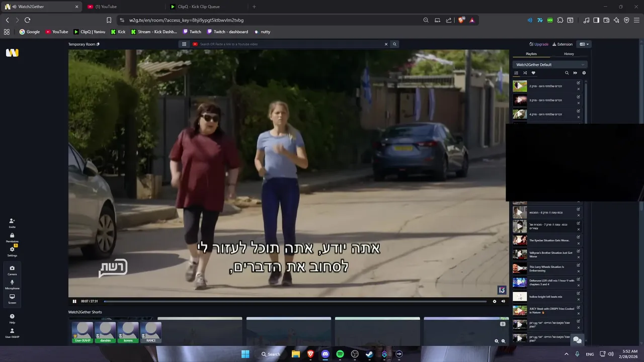Viewport: 644px width, 362px height.
Task: Open video player settings gear
Action: point(494,301)
